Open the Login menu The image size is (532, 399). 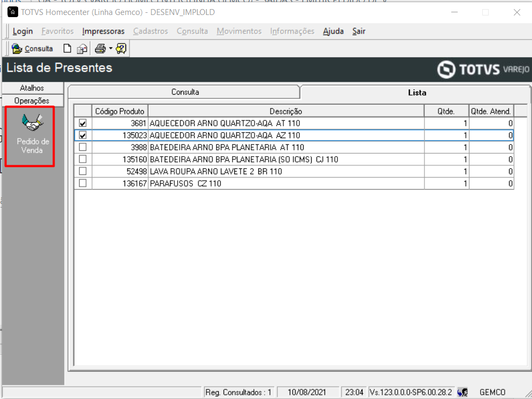pyautogui.click(x=23, y=31)
